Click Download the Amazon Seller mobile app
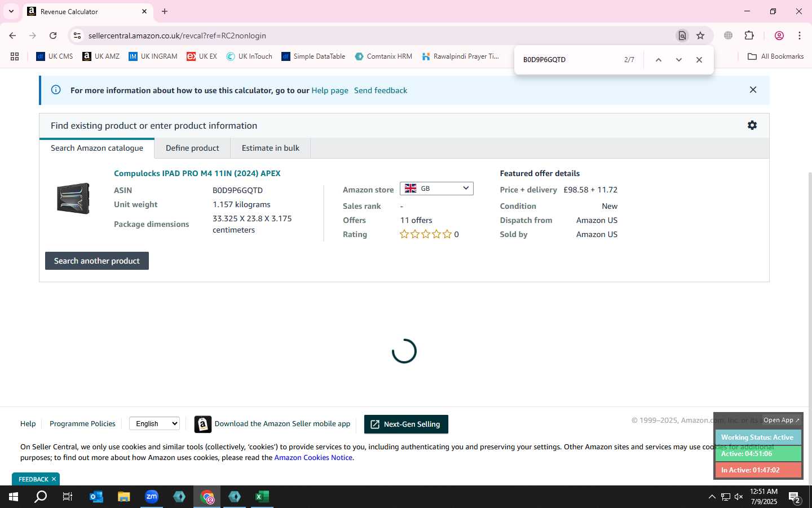 point(272,424)
